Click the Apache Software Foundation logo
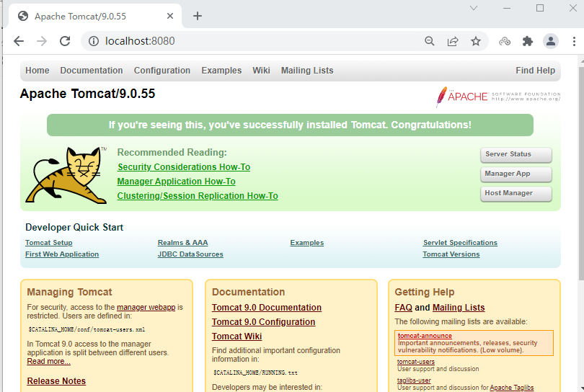584x392 pixels. (x=498, y=97)
